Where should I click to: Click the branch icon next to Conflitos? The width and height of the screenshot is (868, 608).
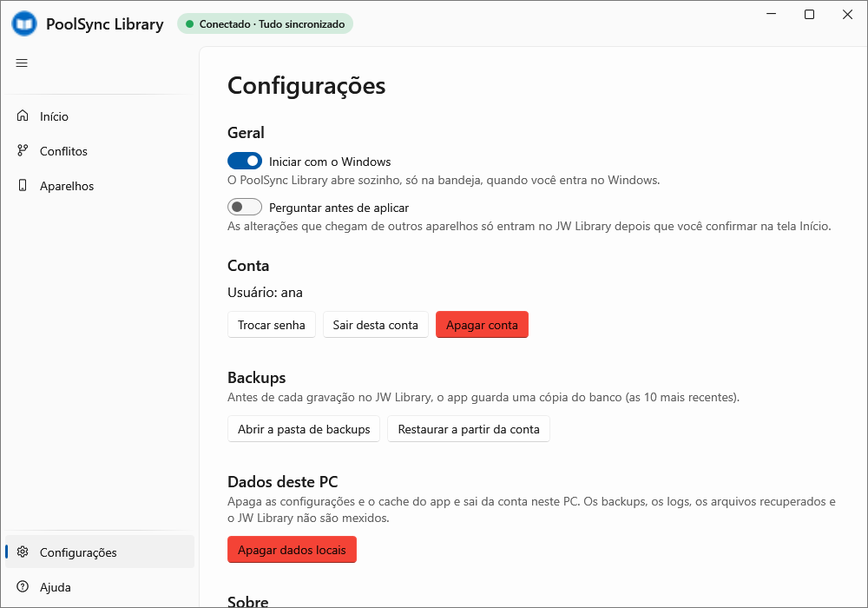point(23,150)
